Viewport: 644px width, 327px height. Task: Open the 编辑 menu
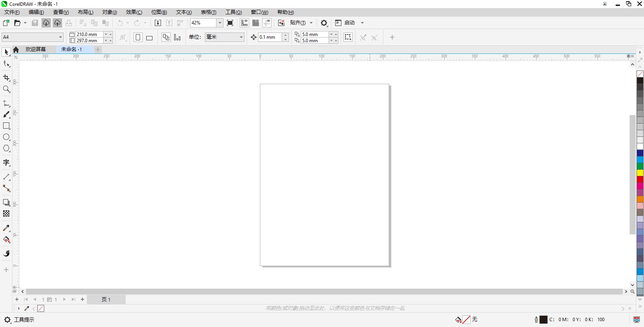[x=36, y=12]
